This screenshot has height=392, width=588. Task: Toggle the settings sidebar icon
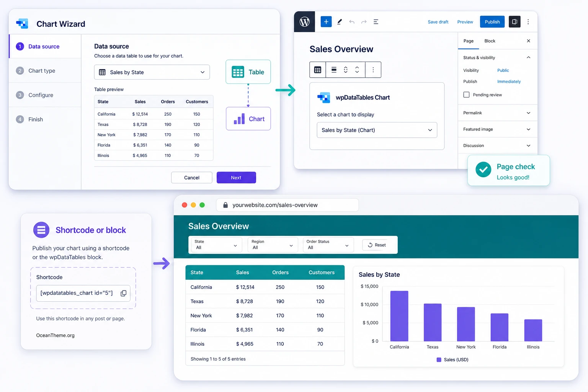point(514,22)
